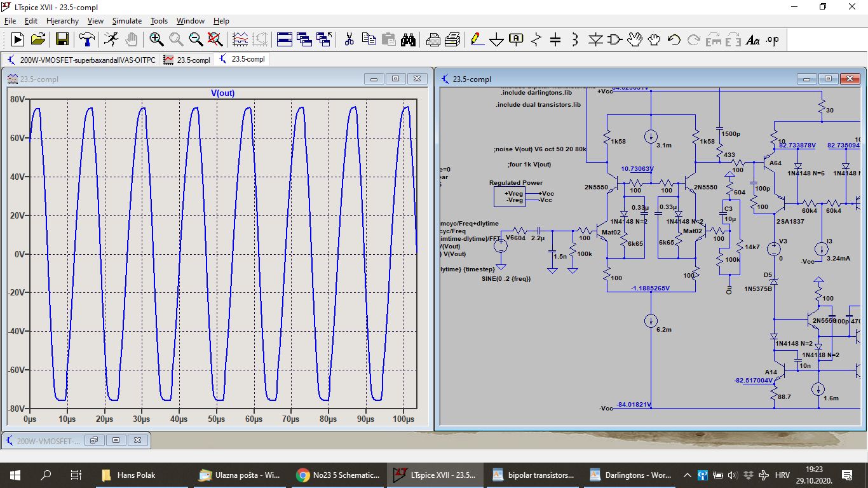This screenshot has height=488, width=868.
Task: Save the schematic with floppy disk icon
Action: pos(62,39)
